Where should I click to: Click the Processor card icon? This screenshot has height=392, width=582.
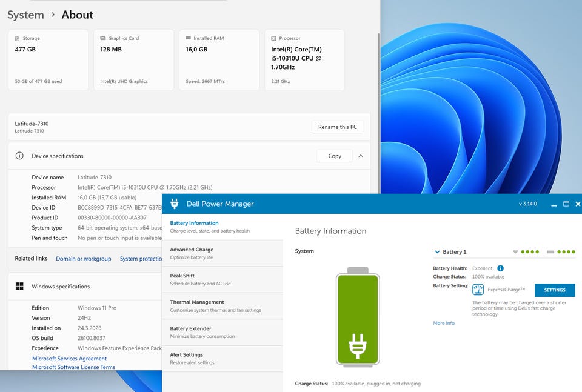(x=273, y=38)
